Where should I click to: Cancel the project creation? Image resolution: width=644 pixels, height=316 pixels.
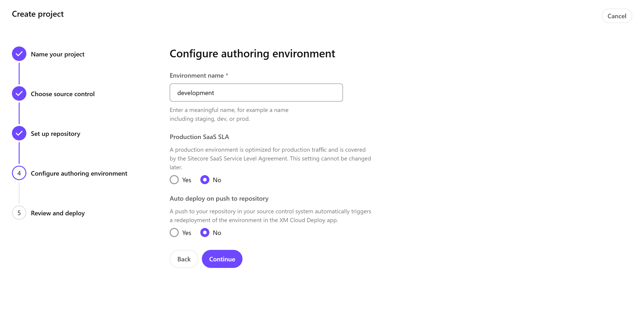(x=617, y=16)
